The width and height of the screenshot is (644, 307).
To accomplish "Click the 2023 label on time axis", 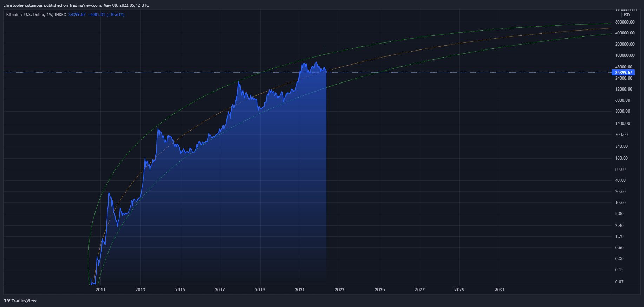I will coord(340,290).
